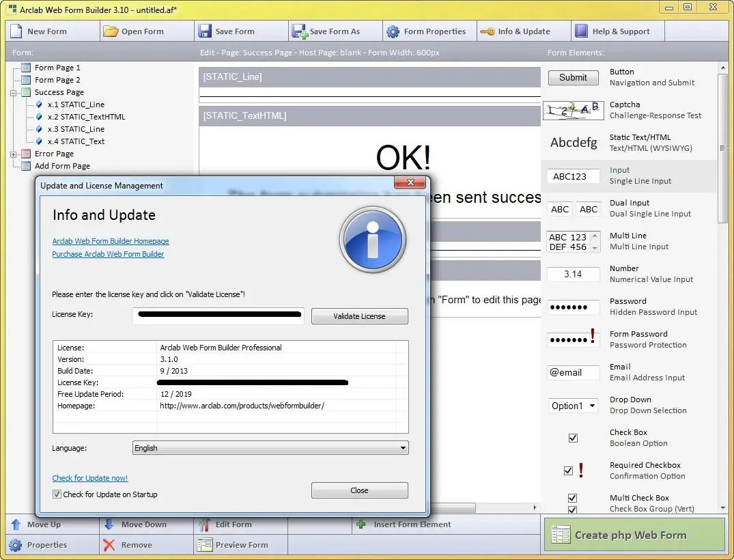Click the form editor horizontal scrollbar
The width and height of the screenshot is (734, 560).
[x=453, y=507]
